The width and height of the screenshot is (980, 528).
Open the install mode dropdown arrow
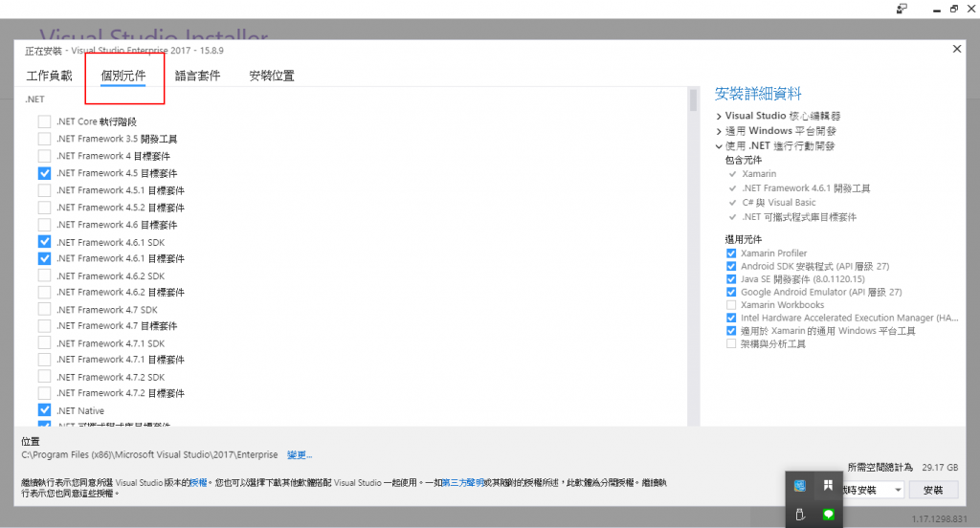click(x=898, y=490)
